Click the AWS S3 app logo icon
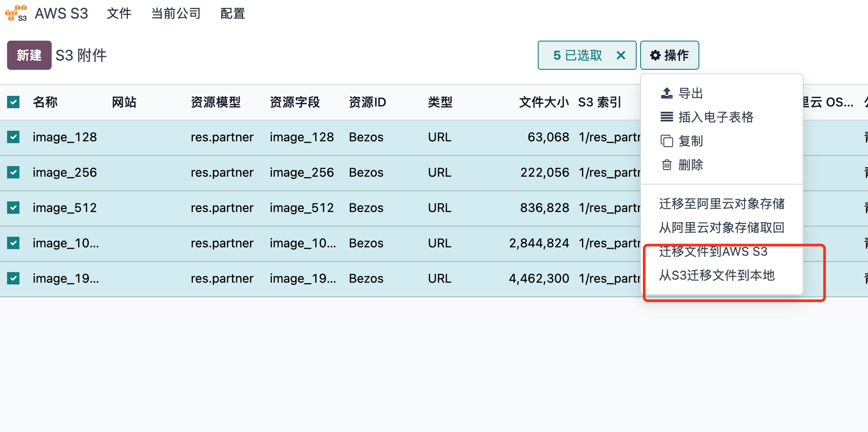The image size is (868, 432). coord(16,13)
